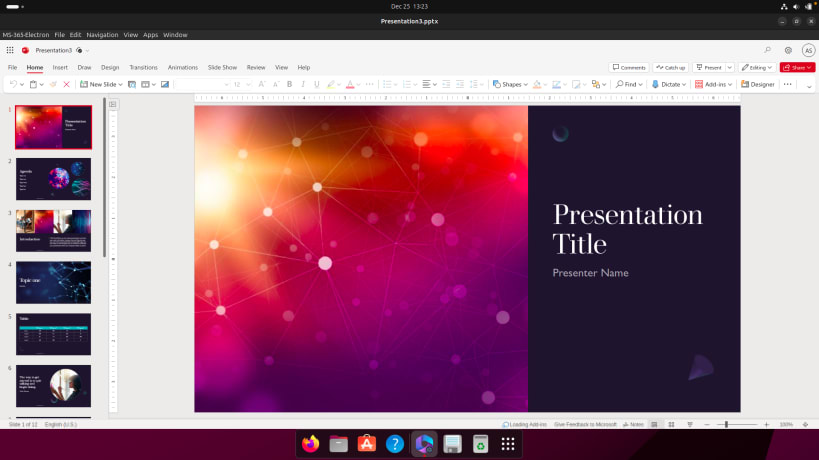This screenshot has height=460, width=819.
Task: Click the Arrange objects icon
Action: coord(595,84)
